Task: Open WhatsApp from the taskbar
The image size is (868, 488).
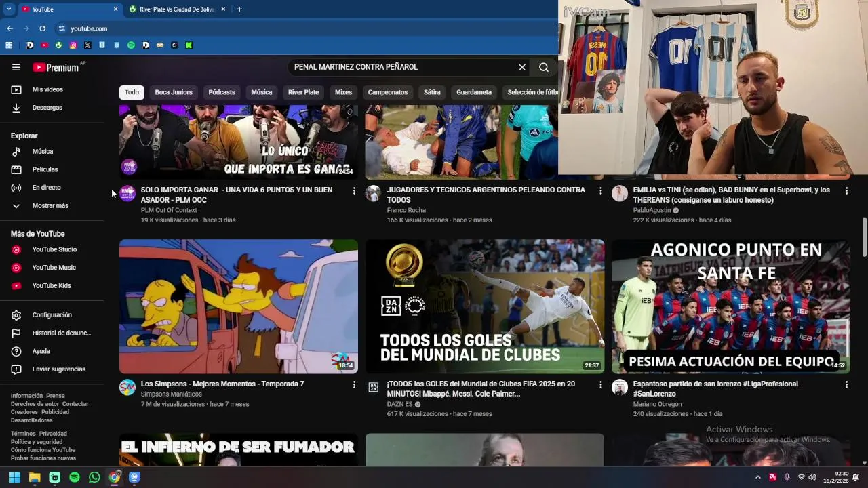Action: point(94,477)
